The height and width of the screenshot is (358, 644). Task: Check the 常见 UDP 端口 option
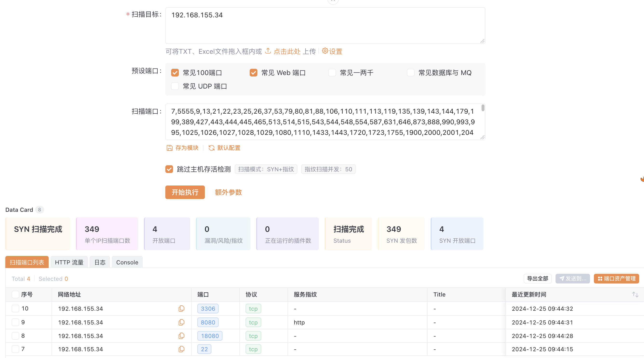point(175,86)
